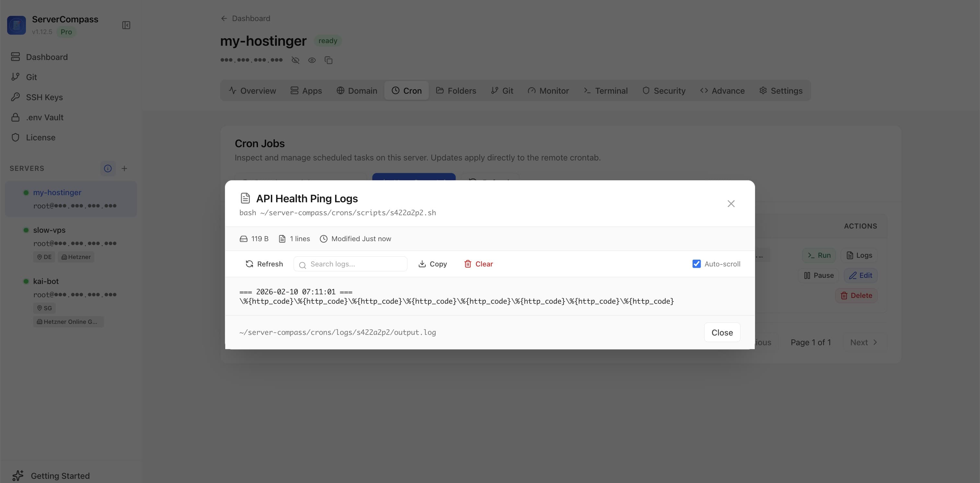This screenshot has height=483, width=980.
Task: Switch to the Domain tab
Action: tap(357, 90)
